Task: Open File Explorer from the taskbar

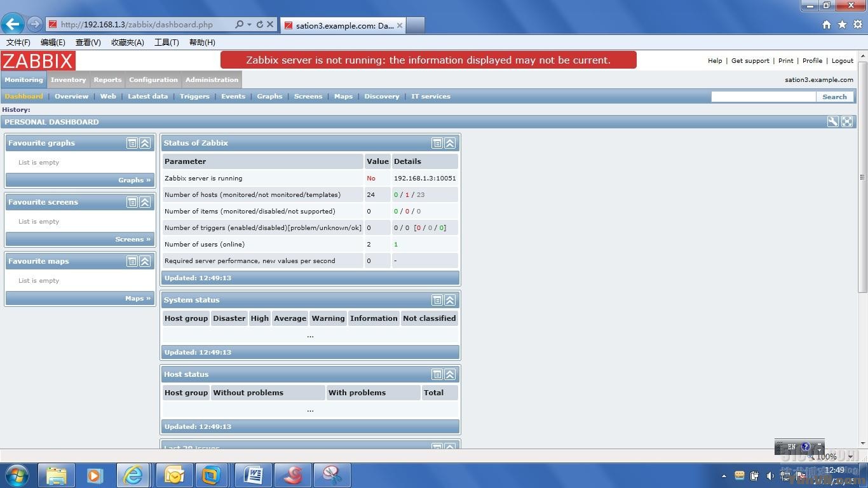Action: coord(57,475)
